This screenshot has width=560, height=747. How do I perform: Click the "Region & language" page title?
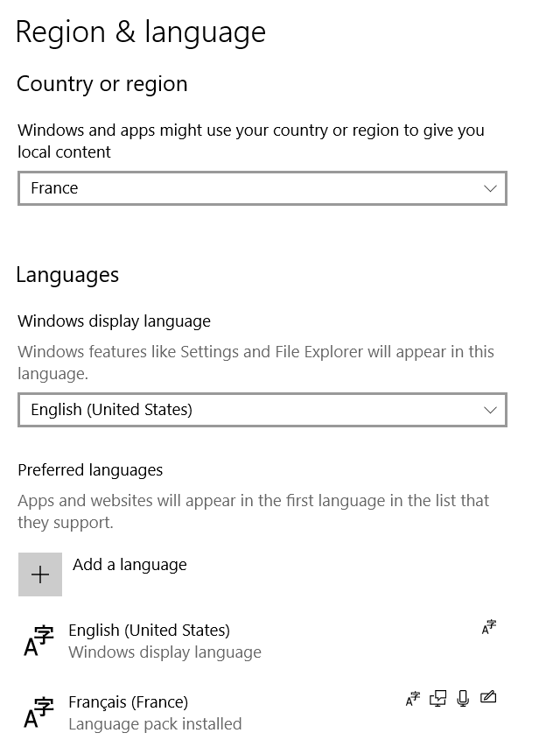point(140,32)
